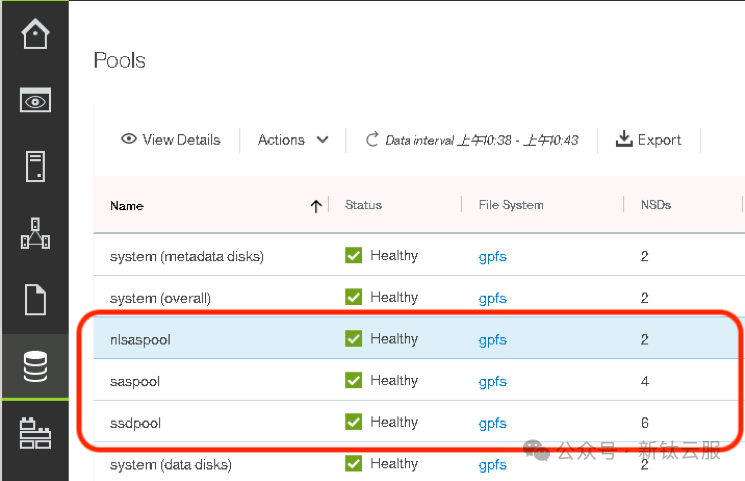Viewport: 745px width, 481px height.
Task: Open the Actions dropdown menu
Action: 293,140
